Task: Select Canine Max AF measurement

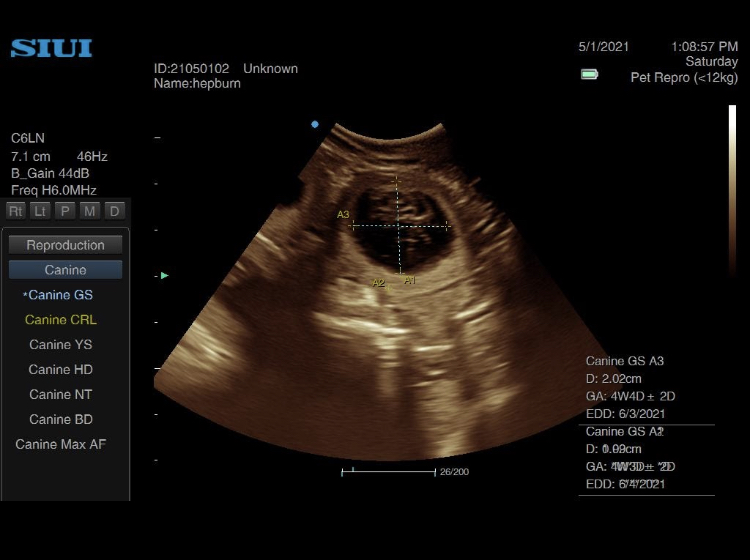Action: click(61, 444)
